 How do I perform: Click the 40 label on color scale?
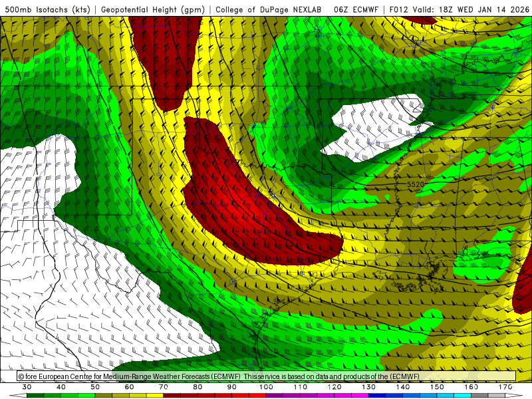[61, 387]
